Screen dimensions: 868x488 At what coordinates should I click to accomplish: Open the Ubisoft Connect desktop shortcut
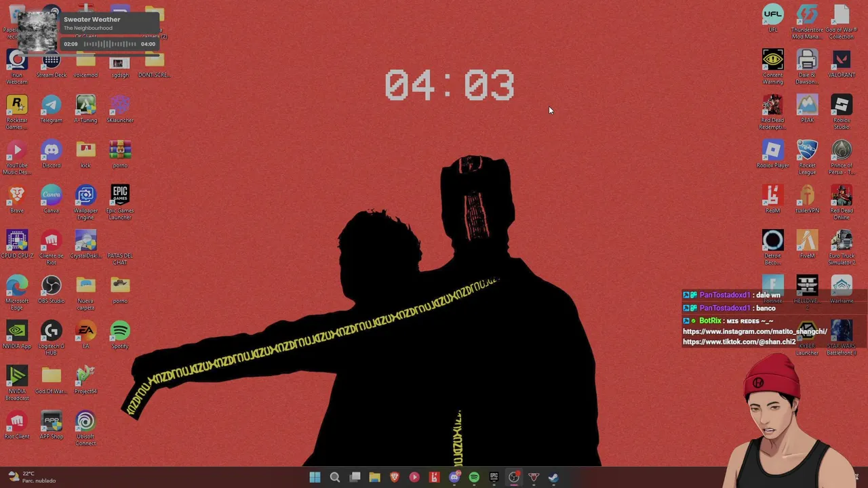coord(85,428)
